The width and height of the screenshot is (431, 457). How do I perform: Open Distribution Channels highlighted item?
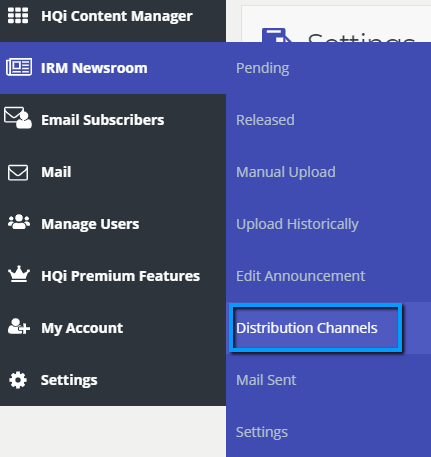click(x=307, y=328)
